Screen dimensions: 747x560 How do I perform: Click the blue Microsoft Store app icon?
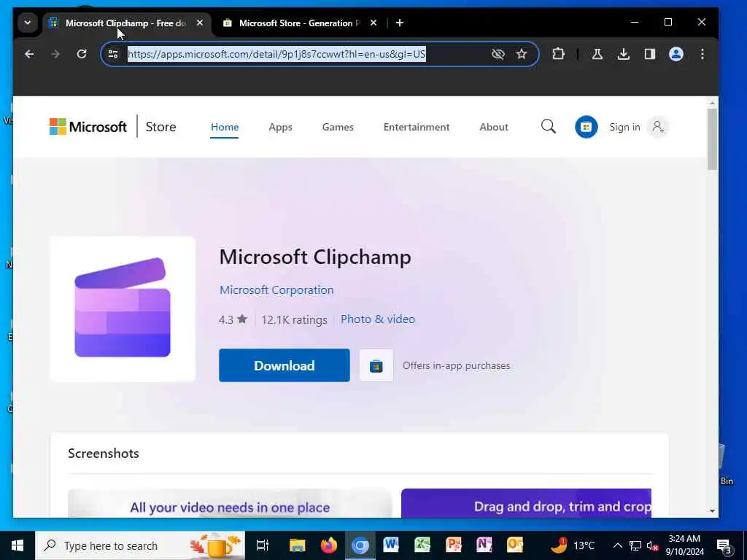(x=586, y=127)
